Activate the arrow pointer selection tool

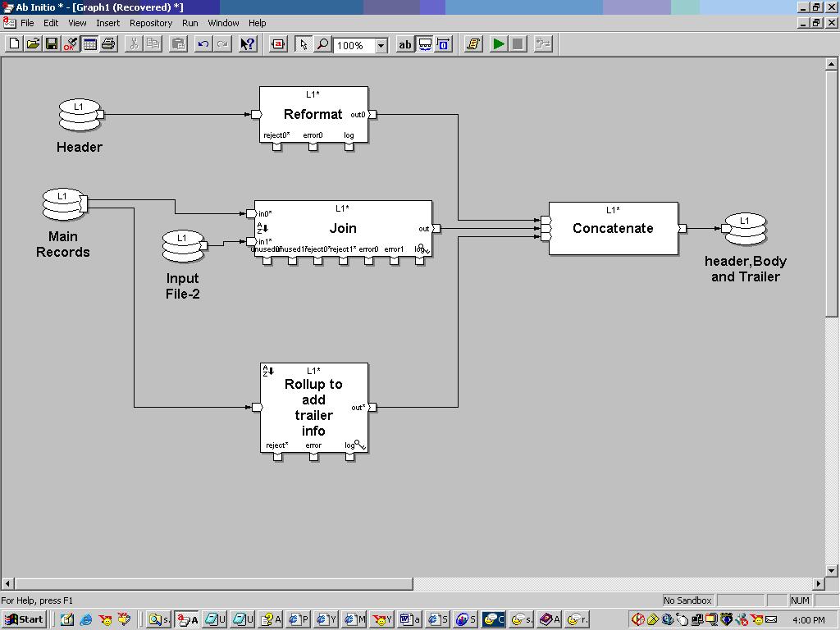[304, 44]
